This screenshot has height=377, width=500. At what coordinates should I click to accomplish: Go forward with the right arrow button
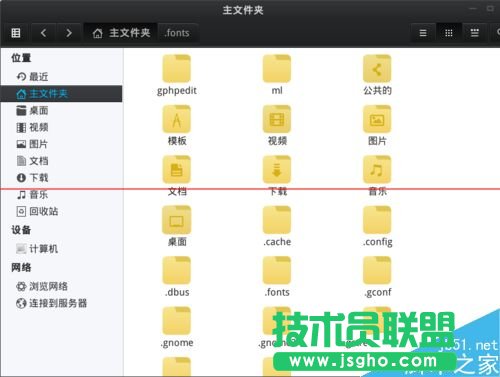69,33
